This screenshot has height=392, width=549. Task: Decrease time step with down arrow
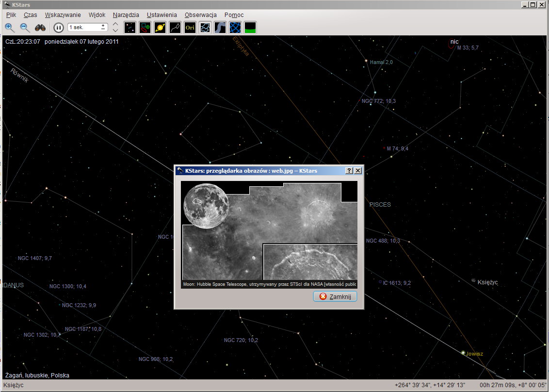point(115,31)
